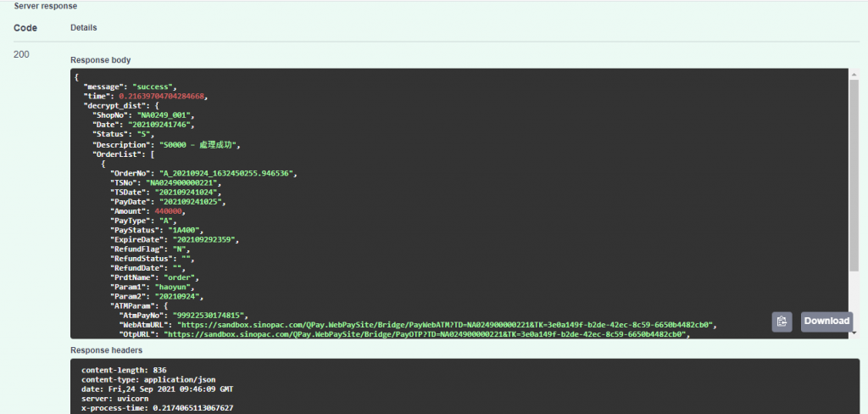Screen dimensions: 868x414
Task: Click the Description S0000 line
Action: pyautogui.click(x=167, y=145)
